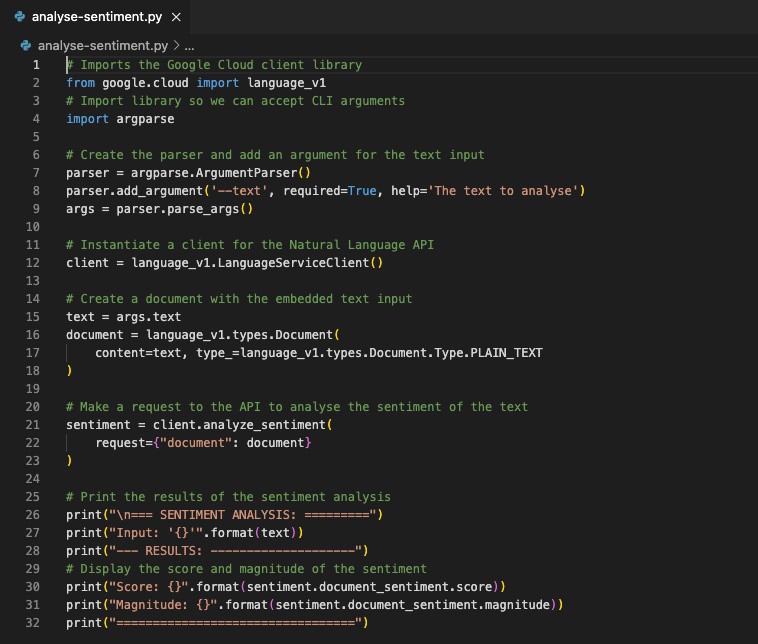Click line number 21 in the gutter
Image resolution: width=758 pixels, height=644 pixels.
coord(32,424)
